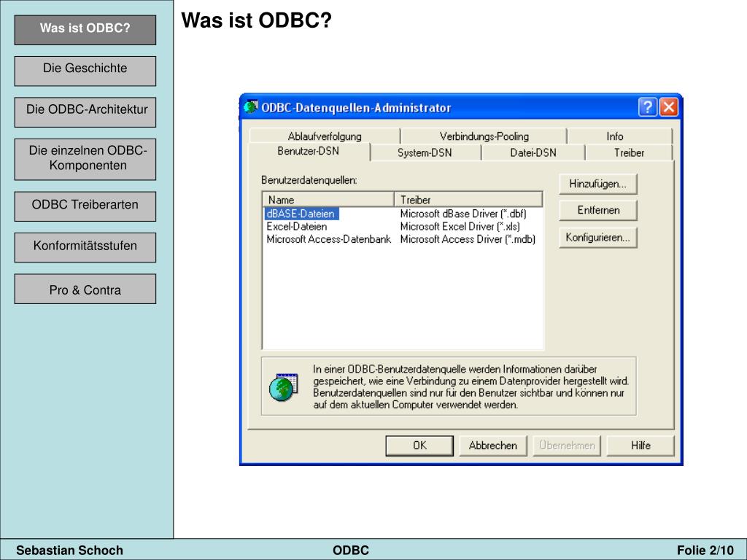Viewport: 747px width, 560px height.
Task: Cancel with the Abbrechen button
Action: [492, 446]
